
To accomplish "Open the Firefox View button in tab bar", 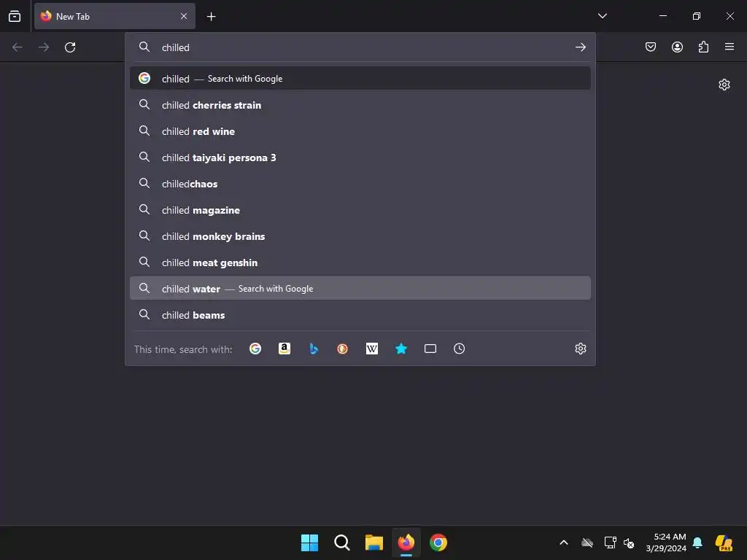I will 15,16.
